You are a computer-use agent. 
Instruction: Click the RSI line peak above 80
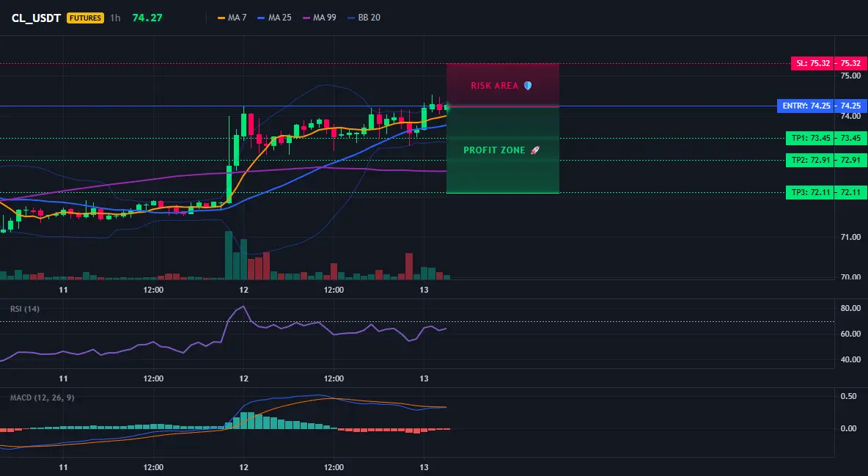click(243, 307)
